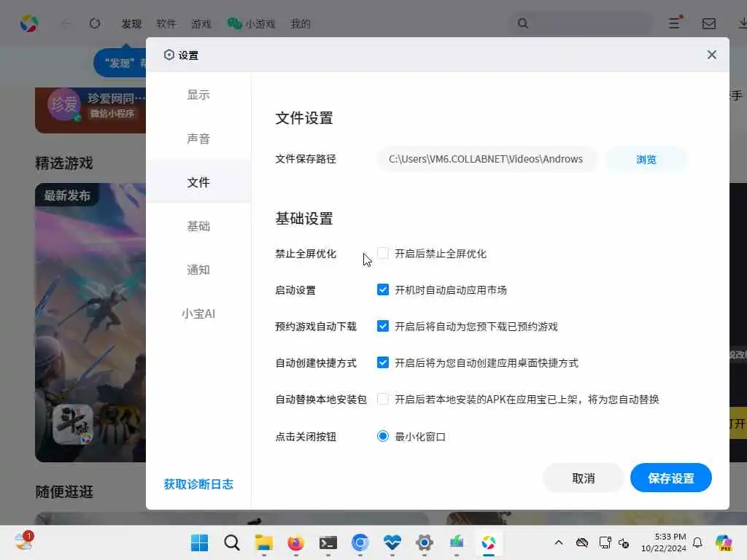
Task: Click the 取消 button
Action: pyautogui.click(x=583, y=478)
